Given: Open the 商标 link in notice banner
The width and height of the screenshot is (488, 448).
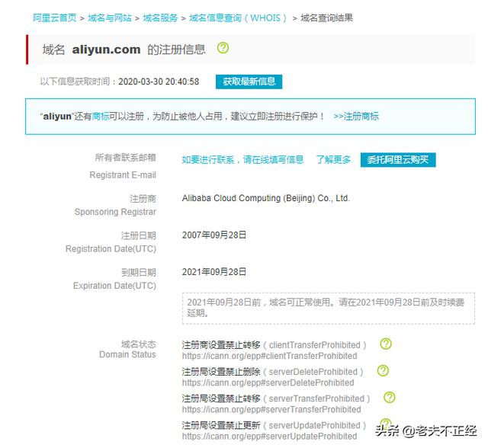Looking at the screenshot, I should click(101, 117).
